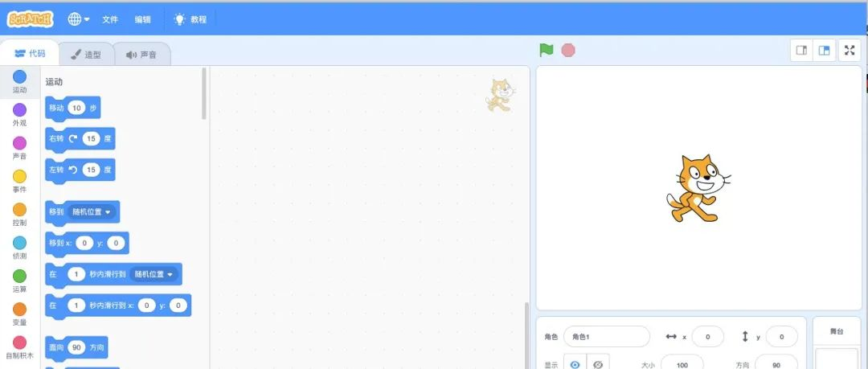Click the red stop button

[568, 51]
